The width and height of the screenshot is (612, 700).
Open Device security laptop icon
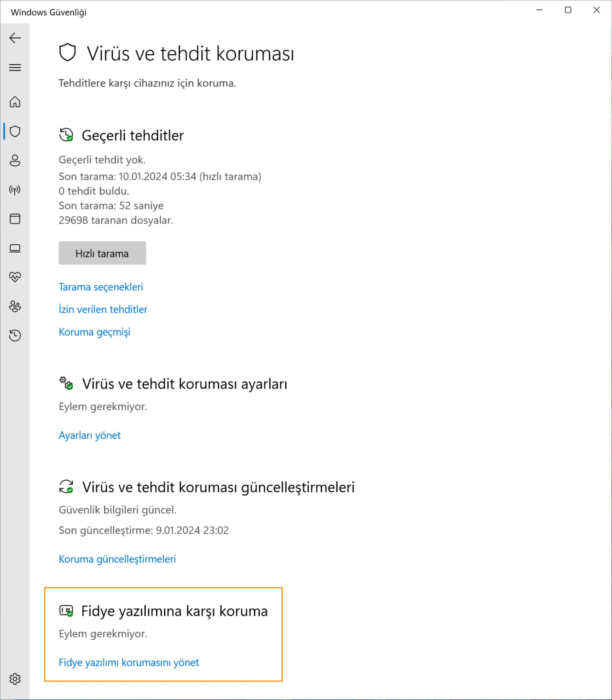click(15, 248)
